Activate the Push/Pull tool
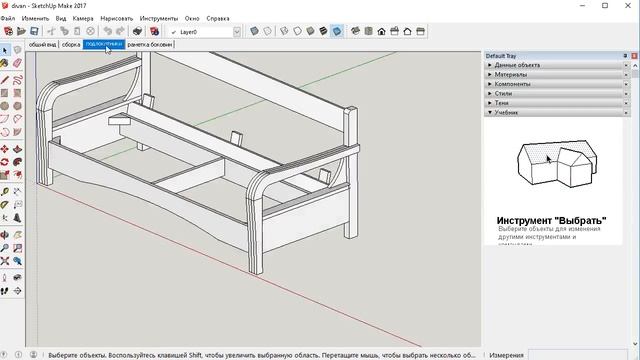The width and height of the screenshot is (640, 360). pyautogui.click(x=17, y=149)
